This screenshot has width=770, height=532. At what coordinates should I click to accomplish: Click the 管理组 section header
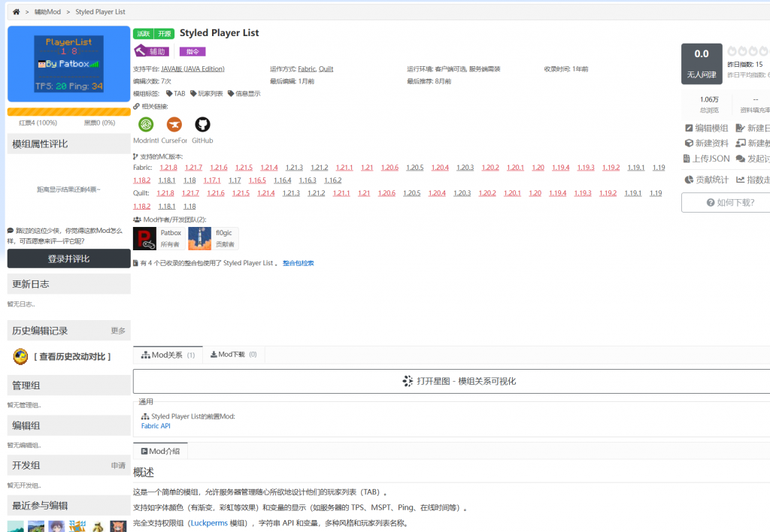(x=68, y=385)
